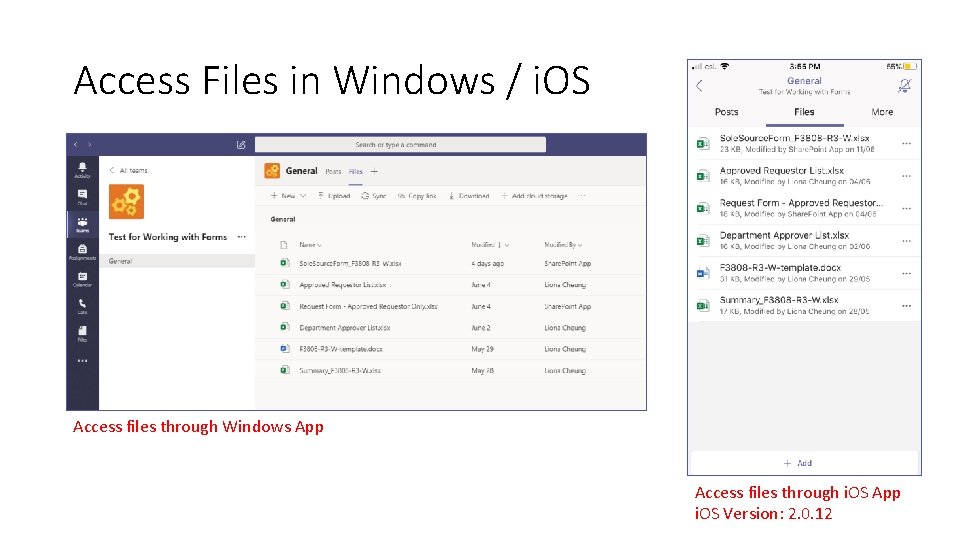This screenshot has width=960, height=540.
Task: Open F3808-R3-W-template.docx in Windows list
Action: [x=340, y=349]
